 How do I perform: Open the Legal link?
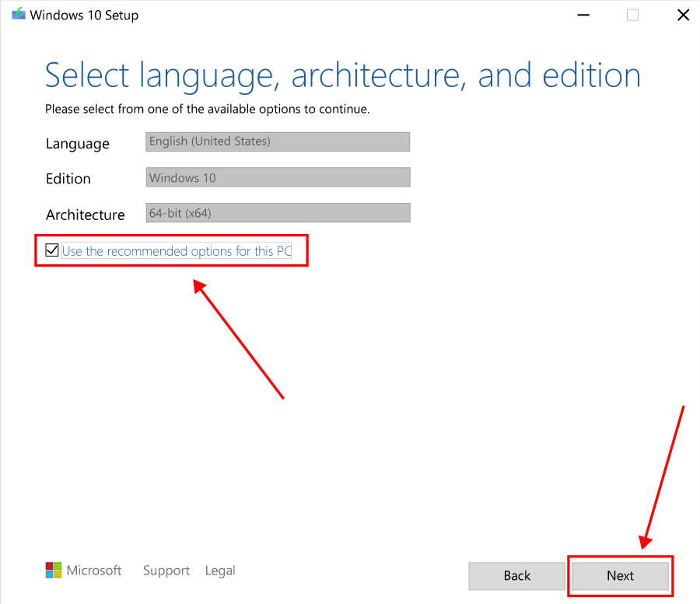tap(220, 571)
